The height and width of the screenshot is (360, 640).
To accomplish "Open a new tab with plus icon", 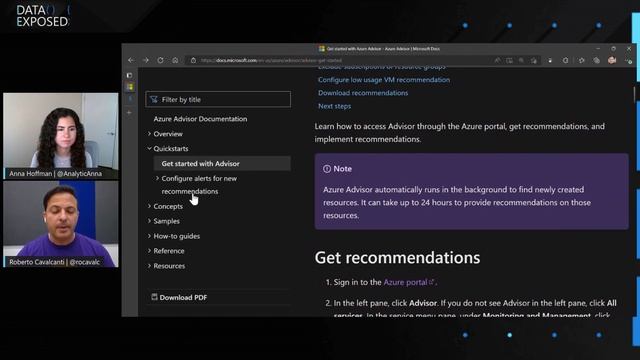I will pyautogui.click(x=129, y=113).
